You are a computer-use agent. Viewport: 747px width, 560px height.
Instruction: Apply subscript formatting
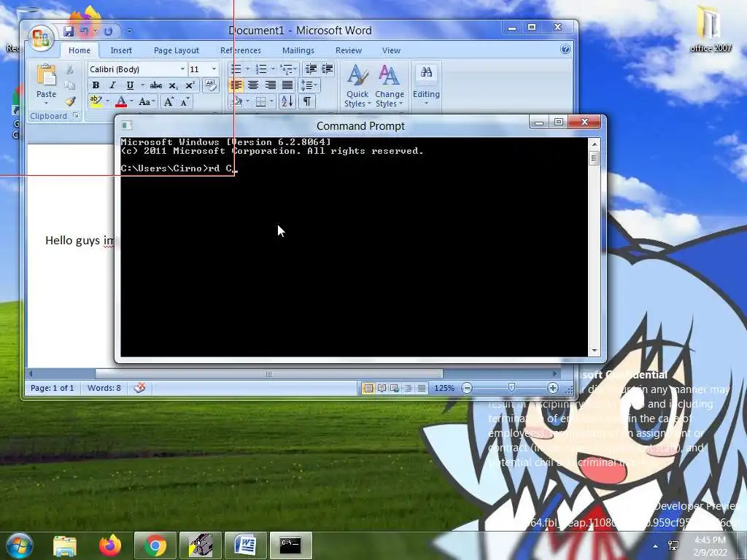point(173,86)
